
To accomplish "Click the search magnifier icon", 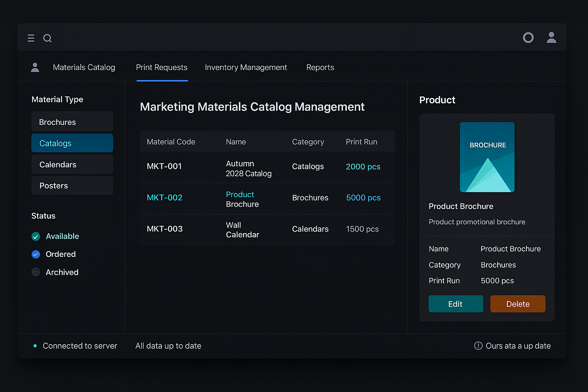I will click(47, 38).
